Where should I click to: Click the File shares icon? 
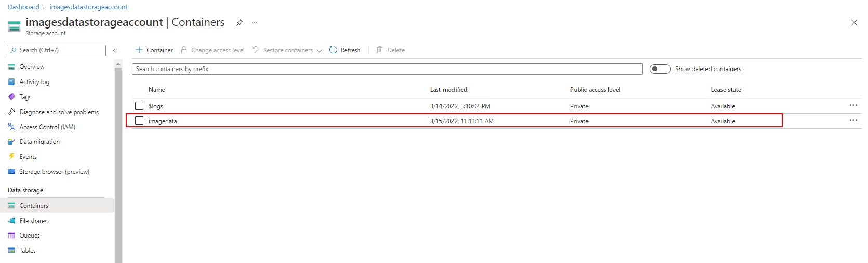(11, 220)
